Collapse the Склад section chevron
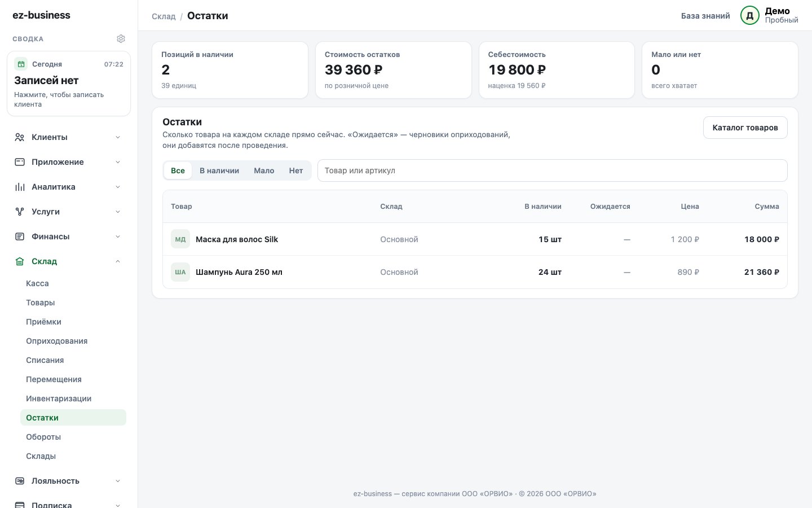 tap(118, 261)
